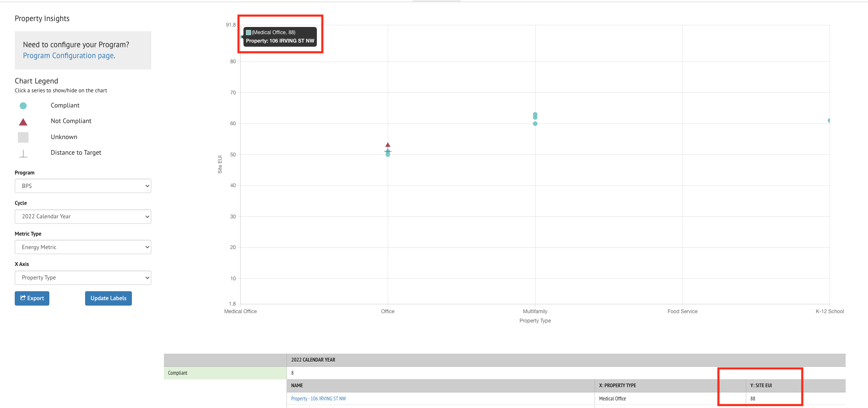Select the red Not Compliant triangle above Office

point(387,145)
